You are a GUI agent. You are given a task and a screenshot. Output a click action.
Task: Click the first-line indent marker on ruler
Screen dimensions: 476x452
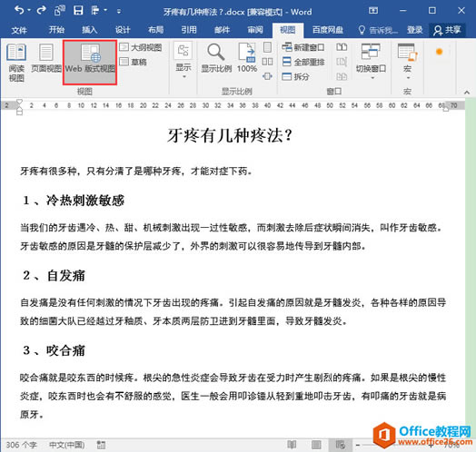click(19, 102)
